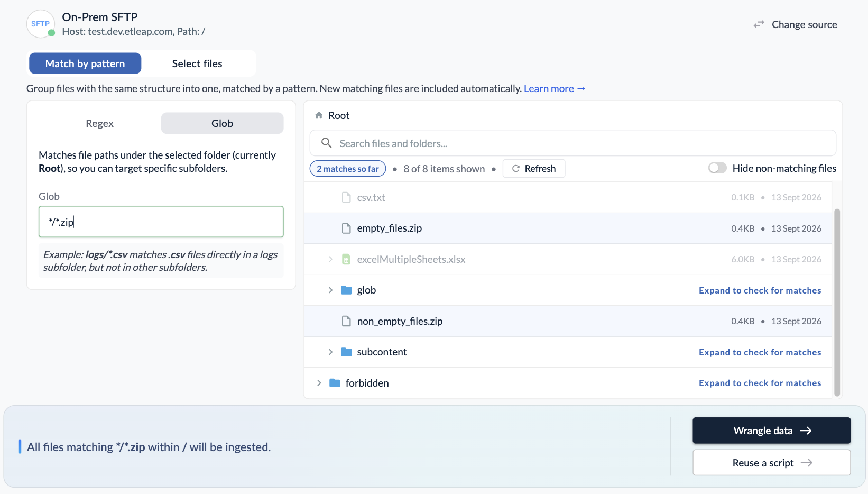Image resolution: width=868 pixels, height=494 pixels.
Task: Expand the glob folder chevron
Action: (x=330, y=290)
